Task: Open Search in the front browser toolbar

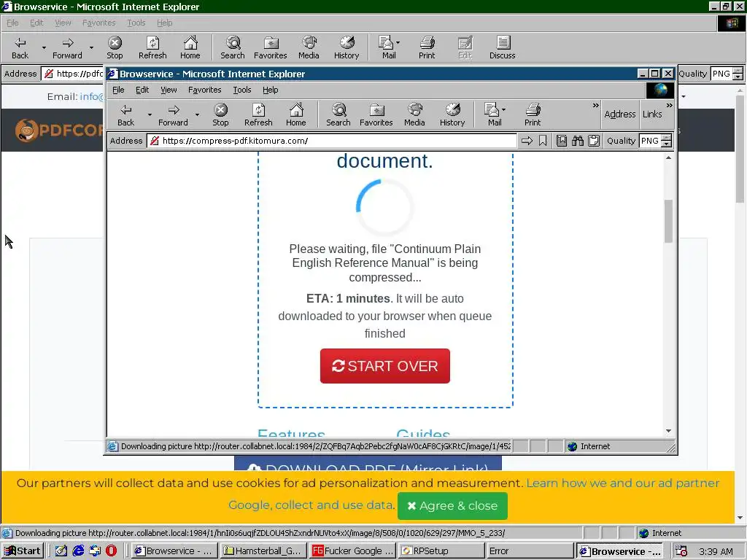Action: [x=338, y=115]
